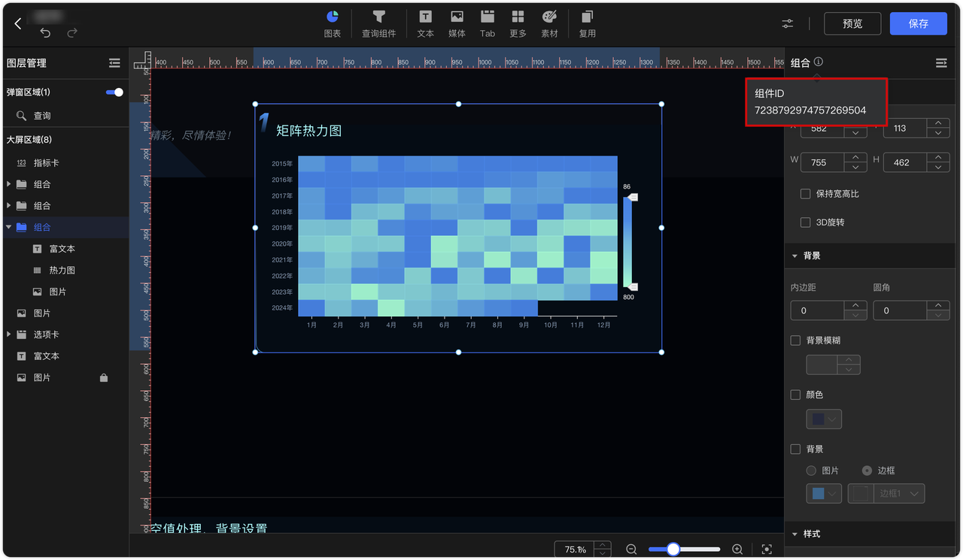The image size is (963, 560).
Task: Undo the last action
Action: coord(45,33)
